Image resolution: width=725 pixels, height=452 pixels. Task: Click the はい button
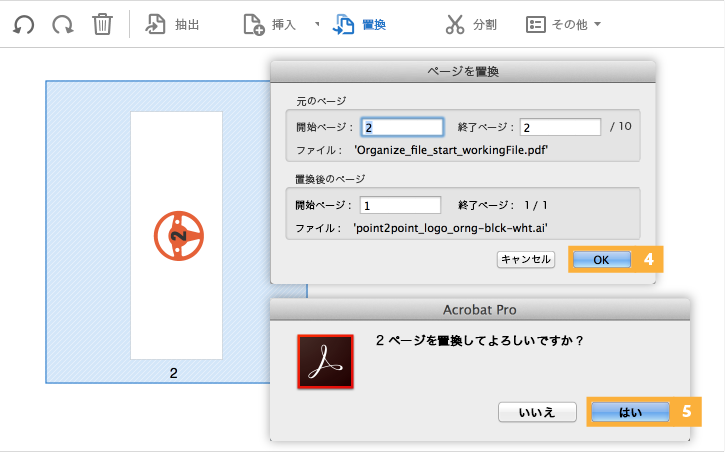pos(630,412)
